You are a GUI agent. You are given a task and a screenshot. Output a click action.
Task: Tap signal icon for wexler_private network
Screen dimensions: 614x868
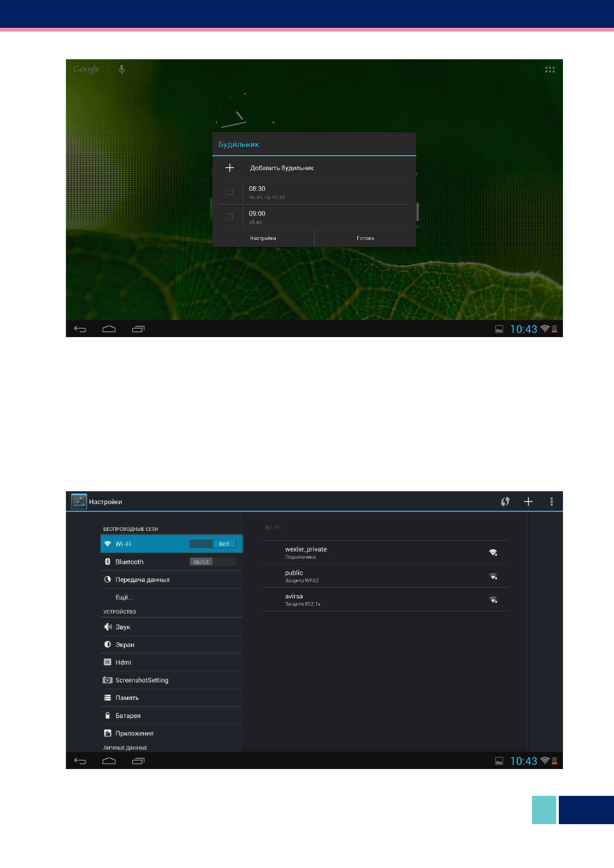493,553
